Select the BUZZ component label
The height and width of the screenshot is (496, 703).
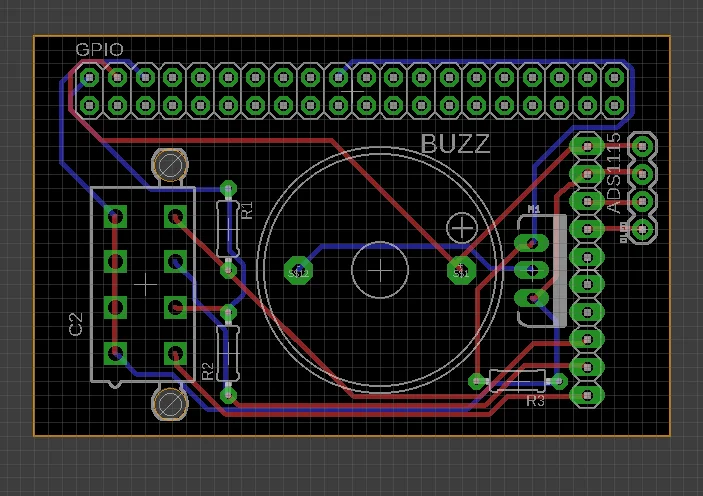pyautogui.click(x=455, y=144)
